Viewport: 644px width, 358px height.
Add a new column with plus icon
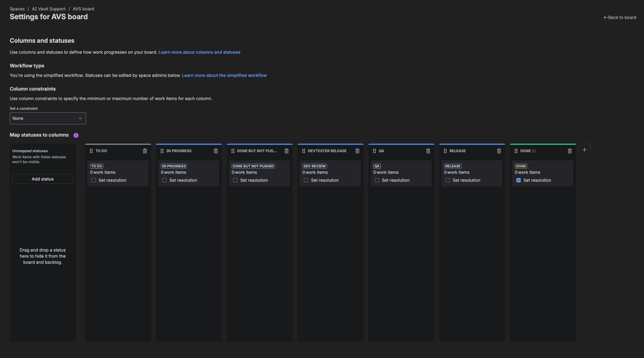(x=585, y=149)
